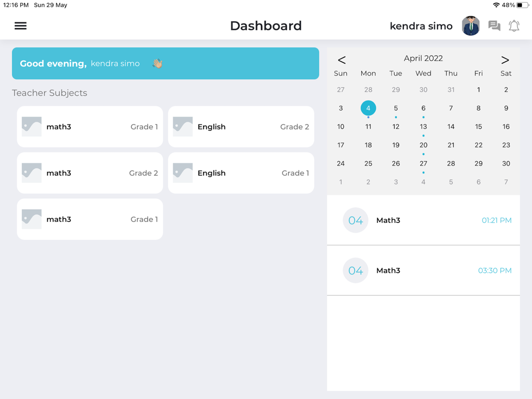Select March 31 in the calendar
The width and height of the screenshot is (532, 399).
[x=451, y=89]
